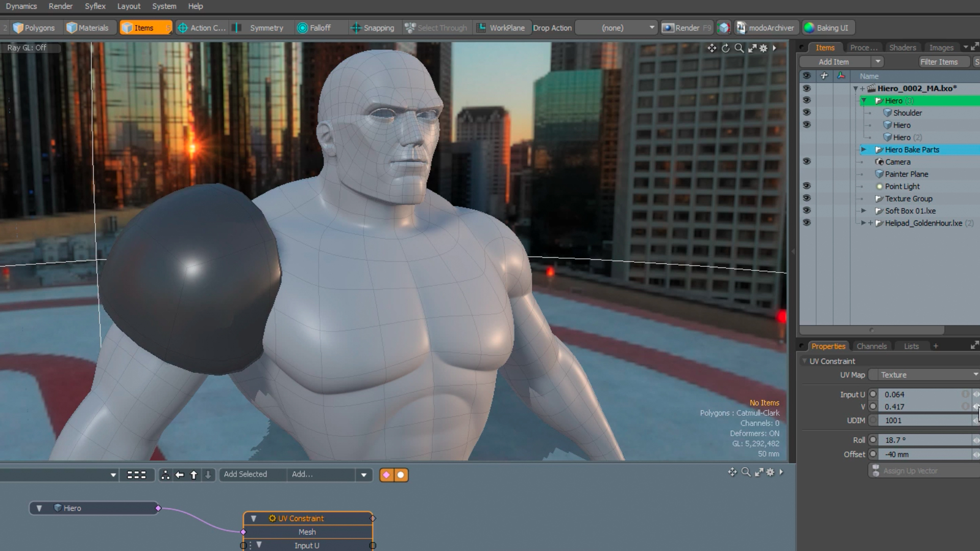This screenshot has height=551, width=980.
Task: Expand the Soft Box 01.lxe item
Action: 863,211
